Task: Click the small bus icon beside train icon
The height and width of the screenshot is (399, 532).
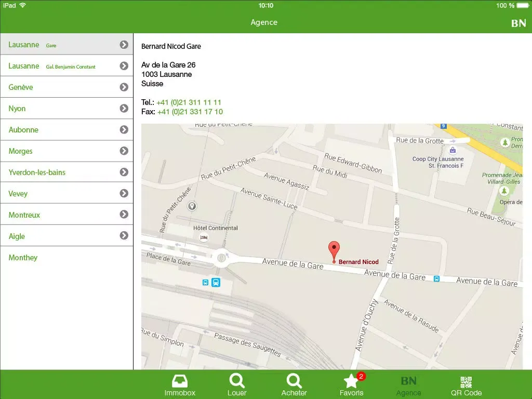Action: [205, 282]
